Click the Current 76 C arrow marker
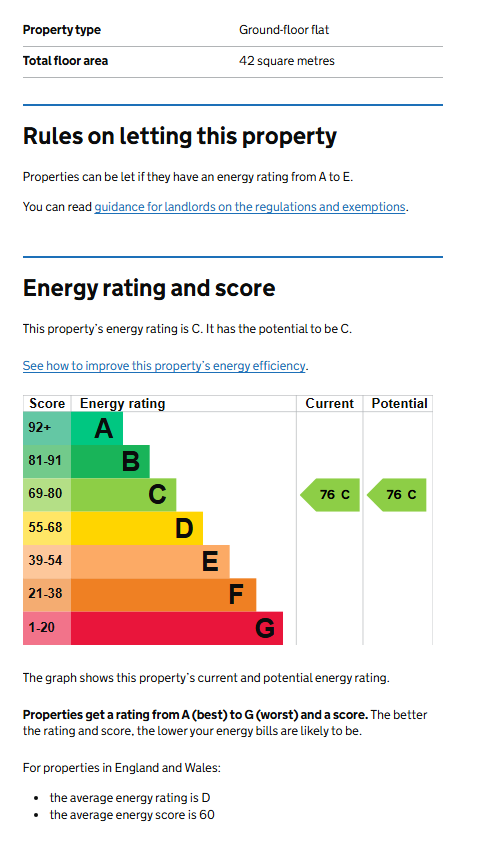Viewport: 496px width, 855px height. [x=330, y=495]
